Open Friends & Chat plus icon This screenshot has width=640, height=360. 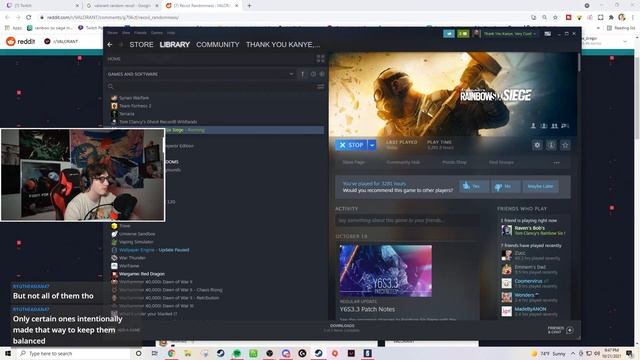click(570, 330)
